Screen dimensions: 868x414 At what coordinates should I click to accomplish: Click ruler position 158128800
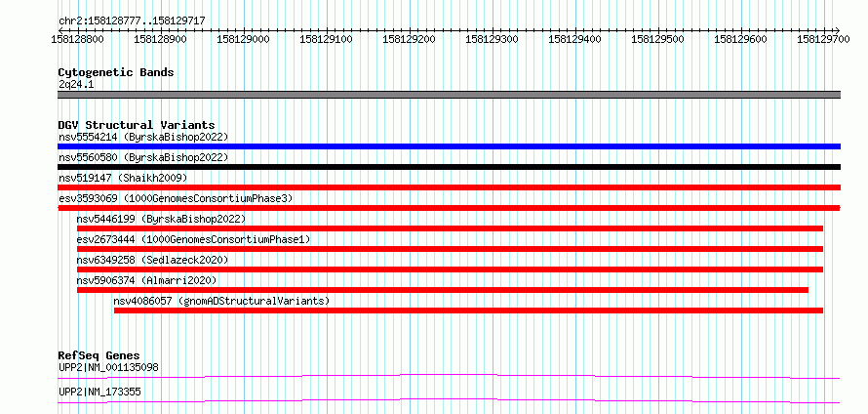pos(77,39)
